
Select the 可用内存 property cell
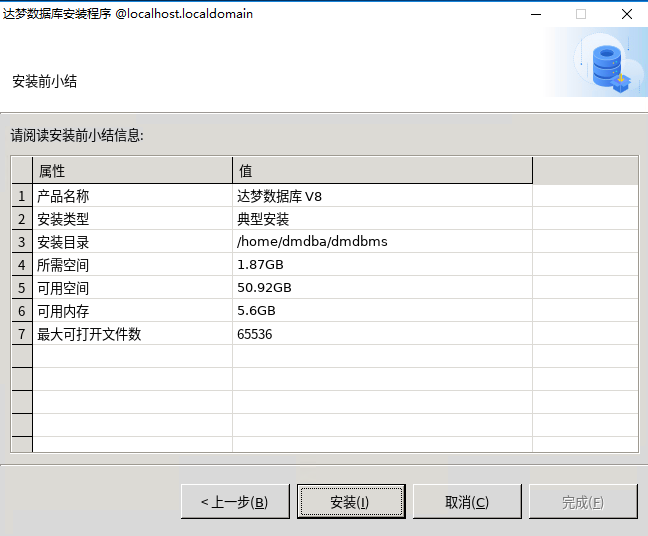pyautogui.click(x=132, y=311)
